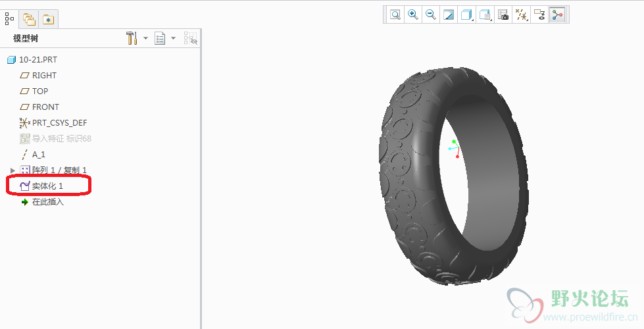Click the pattern icon beside 阵列 1
Image resolution: width=644 pixels, height=329 pixels.
coord(25,170)
